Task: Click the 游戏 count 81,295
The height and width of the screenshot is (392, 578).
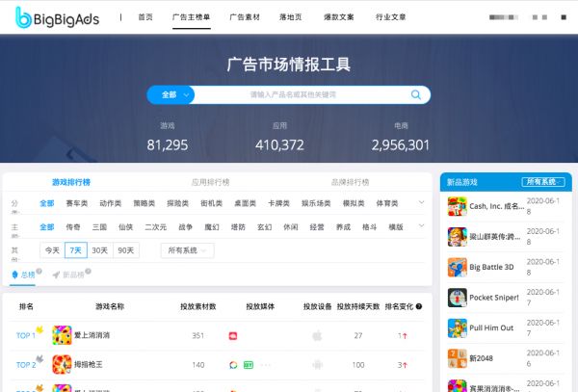Action: [x=168, y=145]
